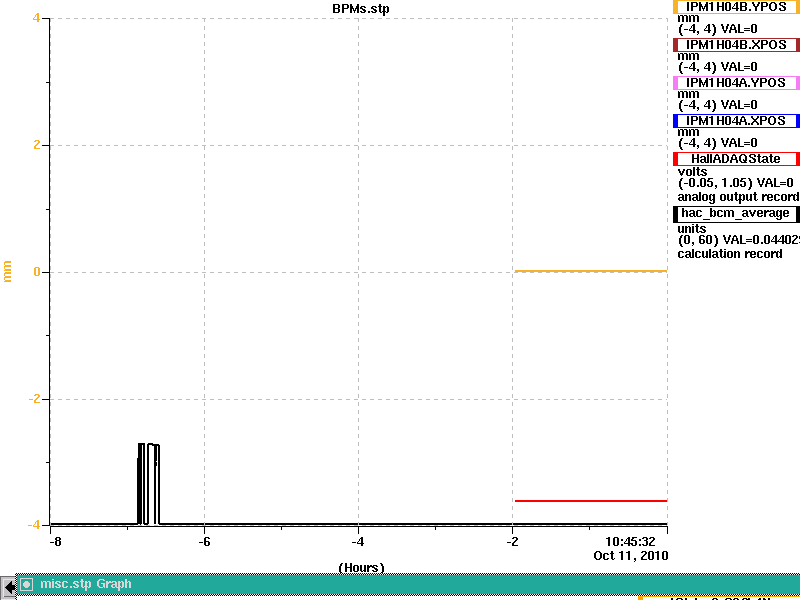
Task: Click the volts unit label under HallADAQState
Action: point(692,172)
